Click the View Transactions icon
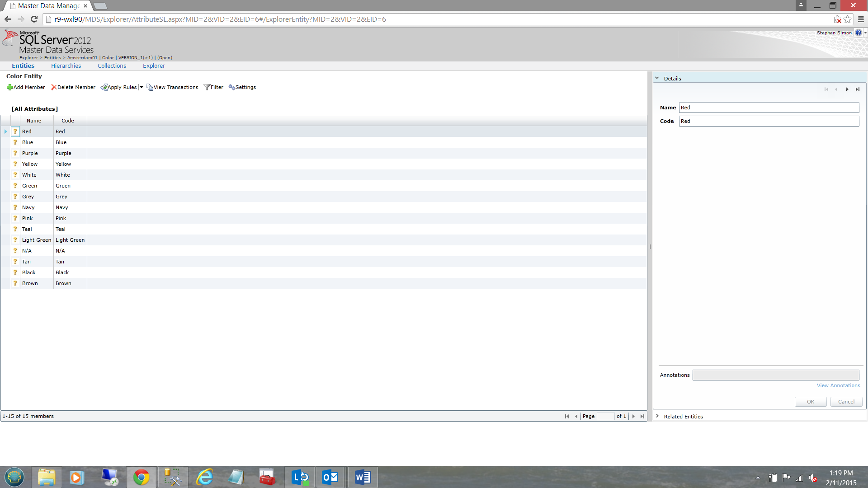 (150, 87)
